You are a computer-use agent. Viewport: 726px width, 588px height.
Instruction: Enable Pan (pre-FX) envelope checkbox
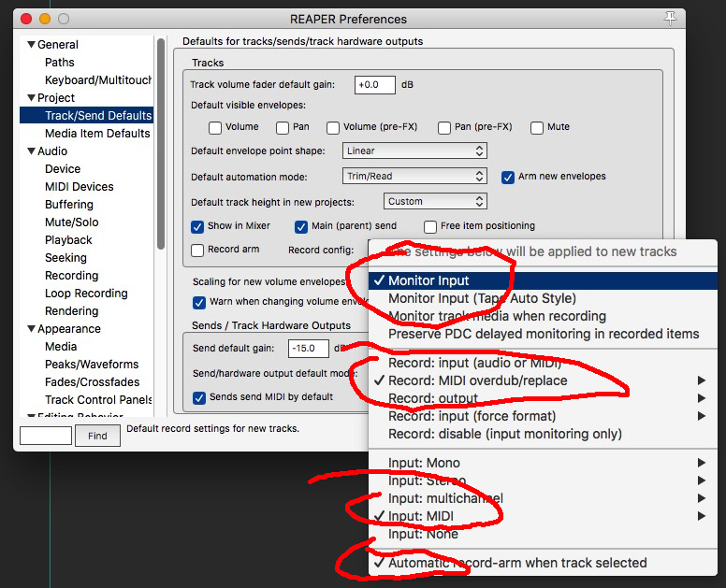(444, 128)
